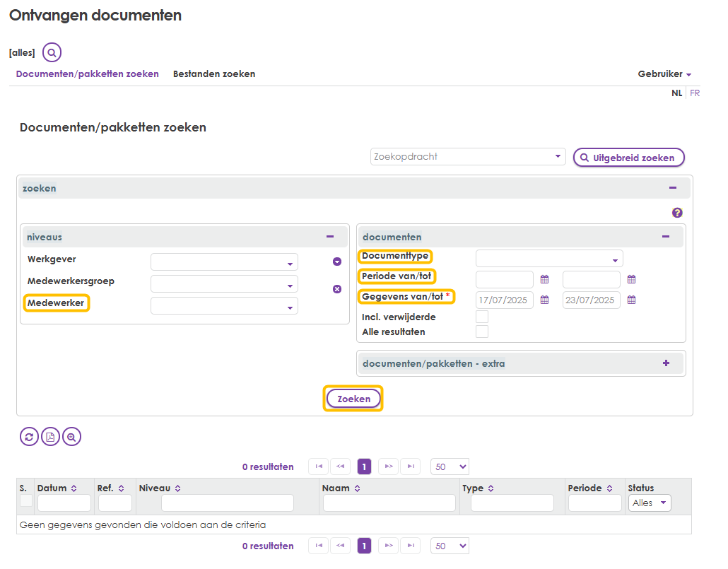Clear Medewerkersgroep using the X icon

tap(336, 288)
